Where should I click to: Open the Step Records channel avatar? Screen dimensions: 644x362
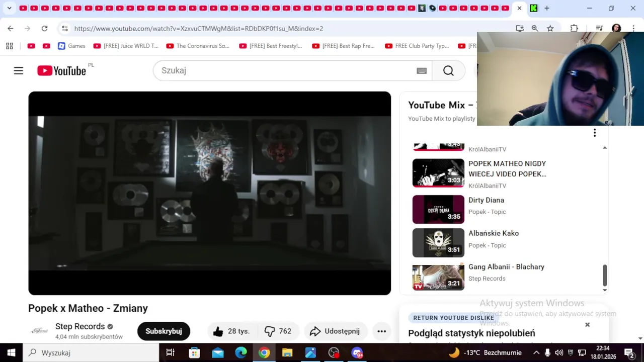(40, 331)
